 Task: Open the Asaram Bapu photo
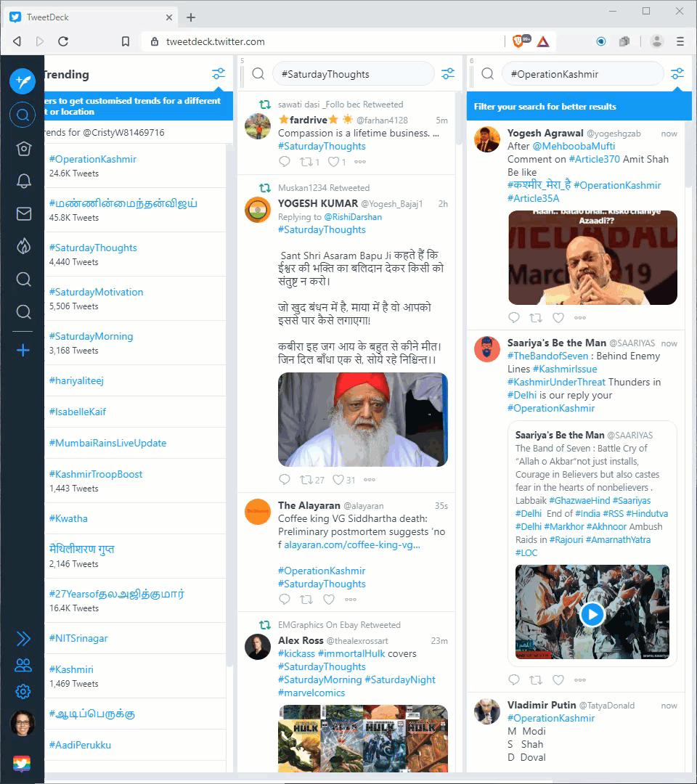coord(363,420)
